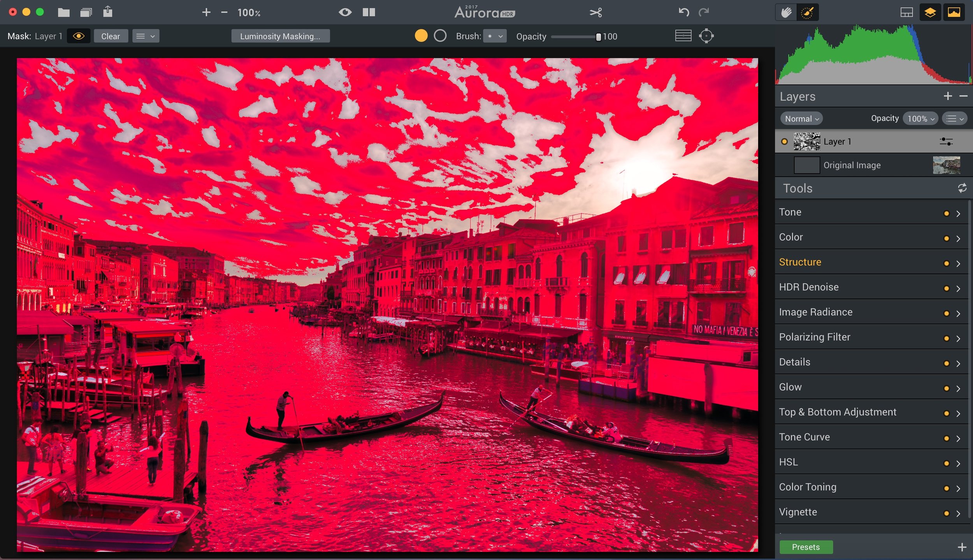Screen dimensions: 973x560
Task: Click the 100% zoom level
Action: (x=249, y=13)
